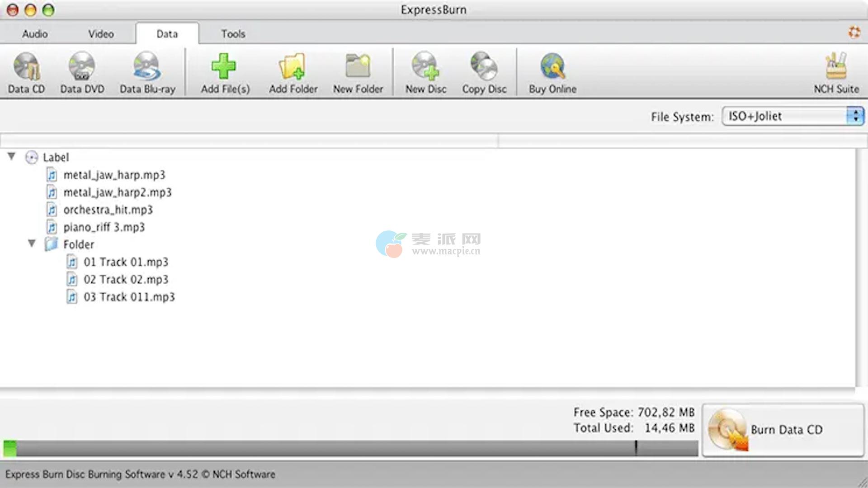The width and height of the screenshot is (868, 488).
Task: Select the orchestra_hit.mp3 file name
Action: click(108, 210)
